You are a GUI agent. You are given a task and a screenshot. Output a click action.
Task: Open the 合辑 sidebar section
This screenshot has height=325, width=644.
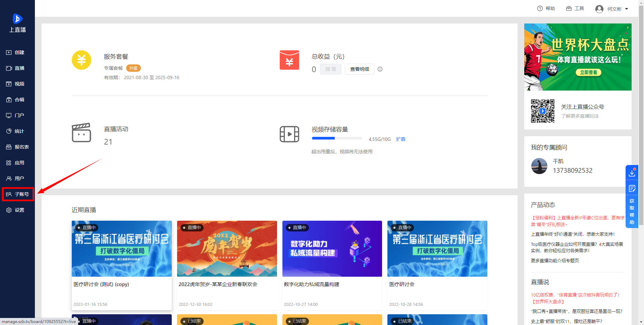coord(15,100)
